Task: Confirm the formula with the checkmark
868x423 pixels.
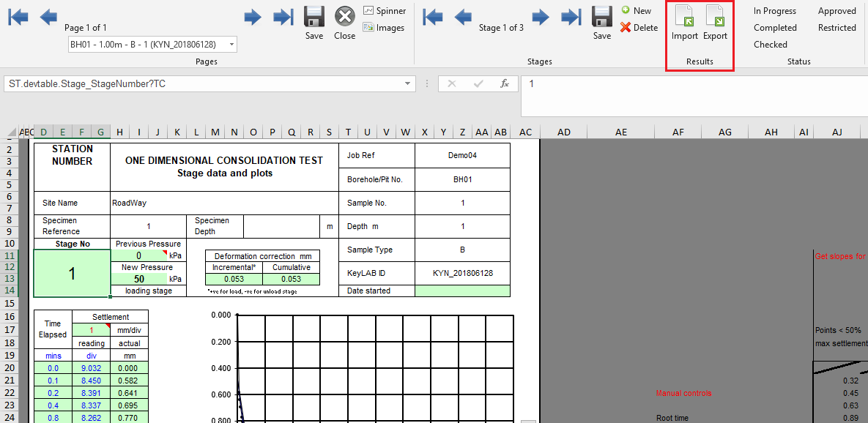Action: [477, 83]
